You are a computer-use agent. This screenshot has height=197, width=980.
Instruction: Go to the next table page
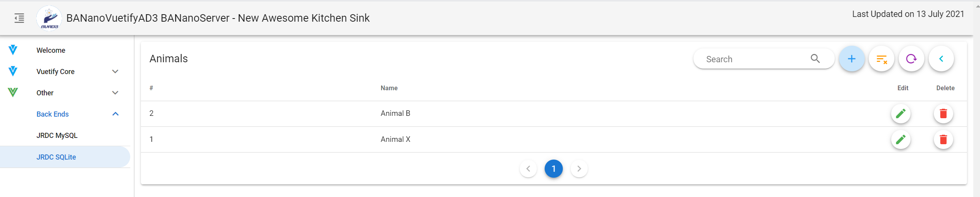click(x=579, y=169)
